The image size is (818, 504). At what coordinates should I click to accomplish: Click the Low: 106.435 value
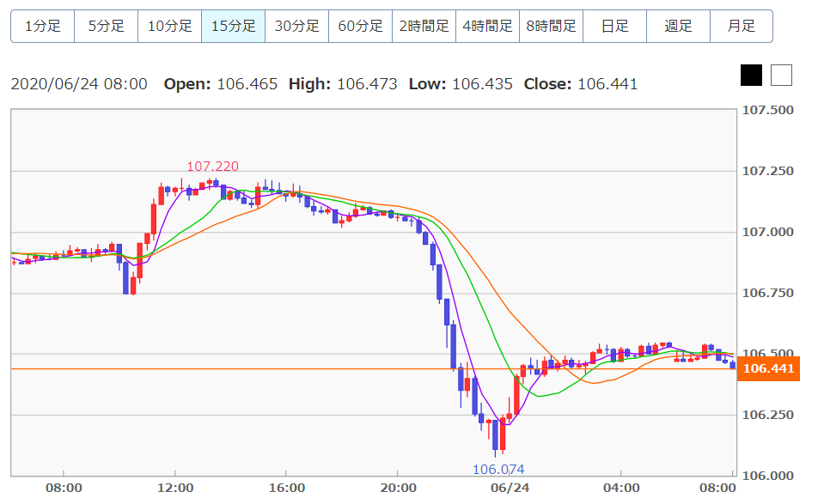pos(461,84)
